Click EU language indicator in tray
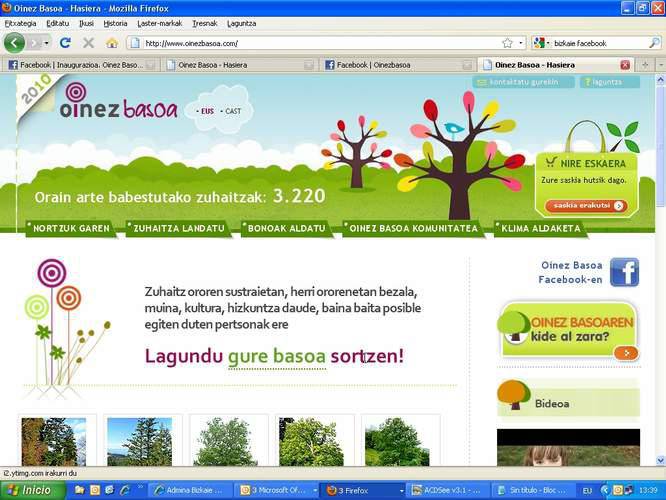666x500 pixels. click(x=587, y=491)
